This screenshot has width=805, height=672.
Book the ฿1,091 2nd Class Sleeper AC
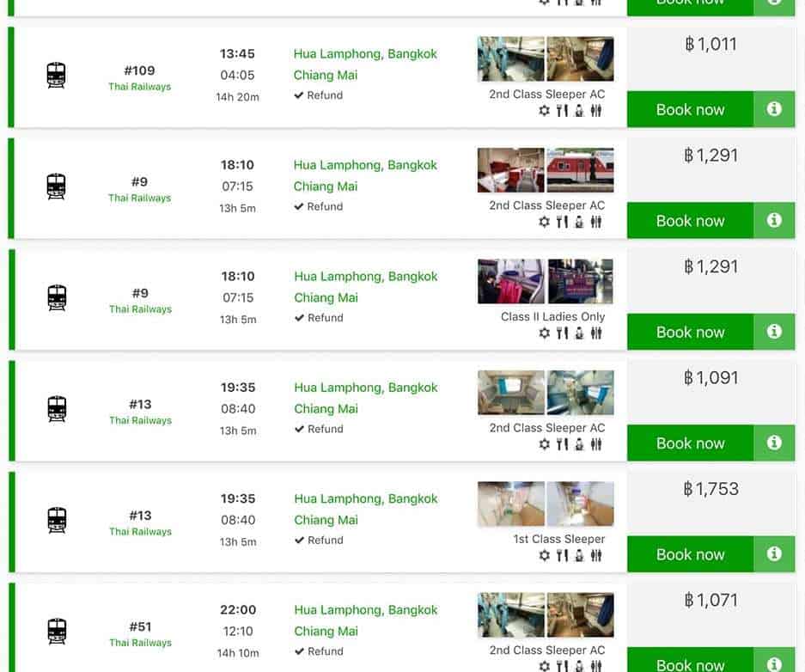tap(690, 443)
